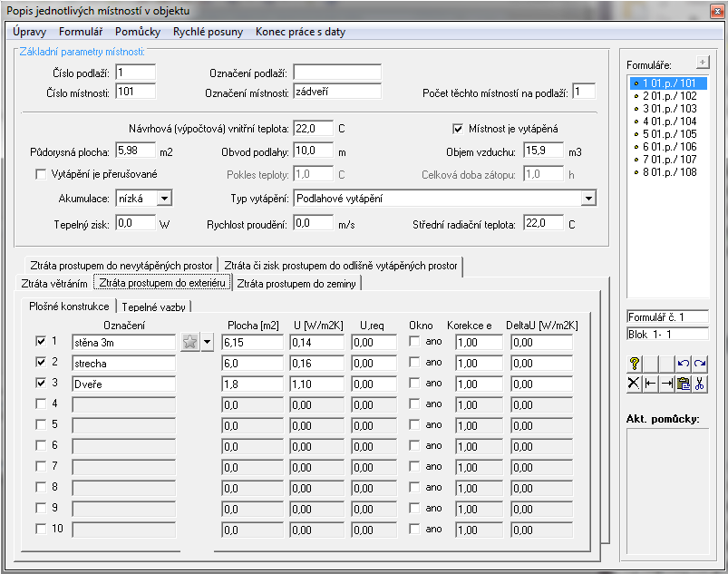The height and width of the screenshot is (574, 728).
Task: Click the Objem vzduchu field 15,9
Action: coord(544,151)
